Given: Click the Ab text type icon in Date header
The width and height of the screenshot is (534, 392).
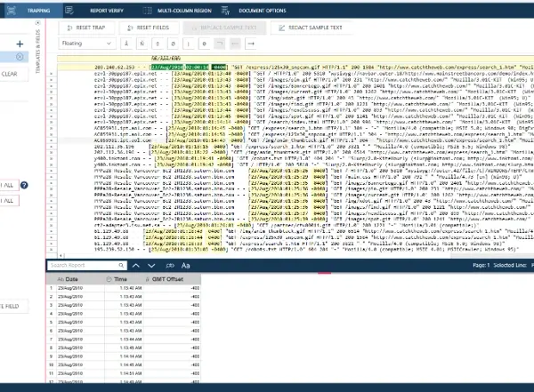Looking at the screenshot, I should coord(61,279).
